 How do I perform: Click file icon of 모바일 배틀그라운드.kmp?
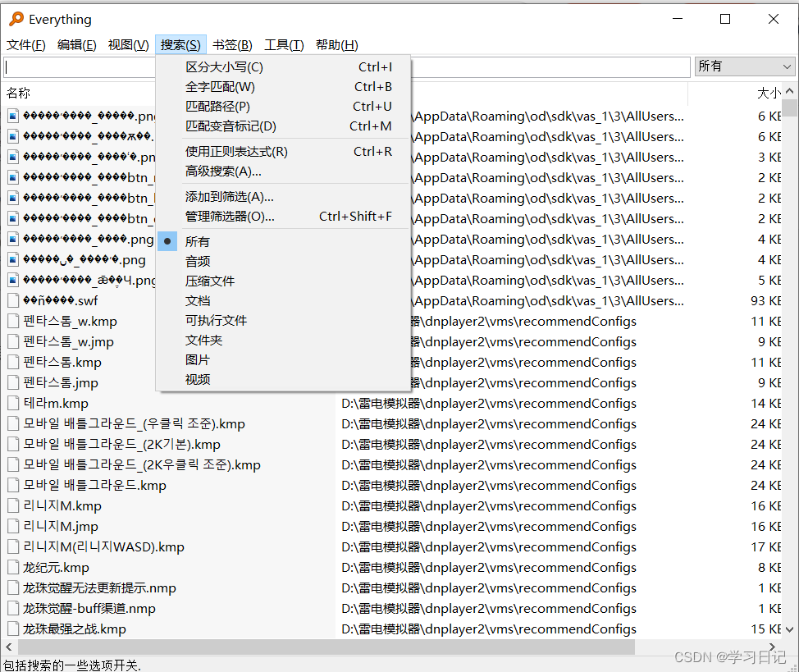point(13,486)
